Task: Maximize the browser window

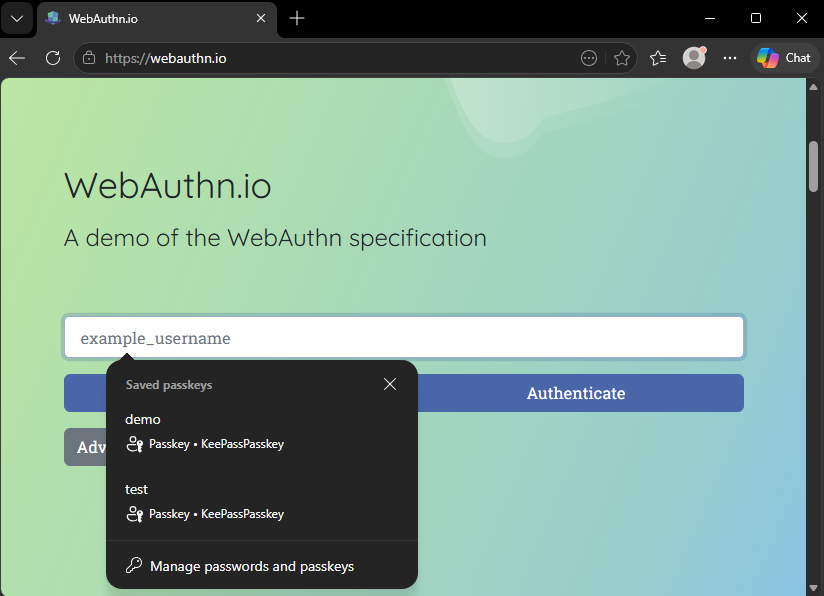Action: tap(756, 18)
